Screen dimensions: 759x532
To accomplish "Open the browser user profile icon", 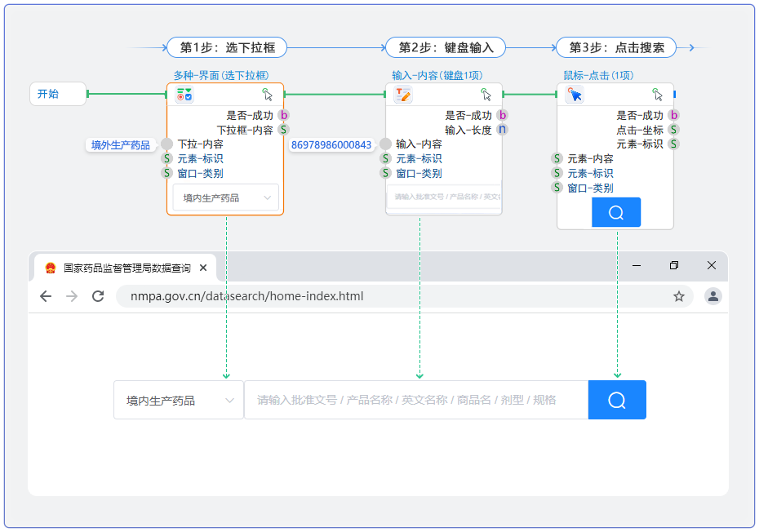I will coord(713,296).
